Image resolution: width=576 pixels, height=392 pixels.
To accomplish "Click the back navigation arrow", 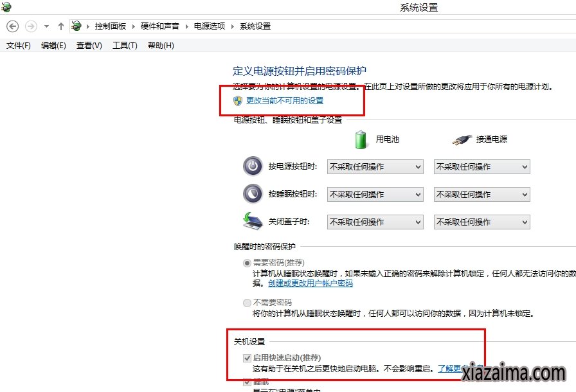I will click(12, 26).
